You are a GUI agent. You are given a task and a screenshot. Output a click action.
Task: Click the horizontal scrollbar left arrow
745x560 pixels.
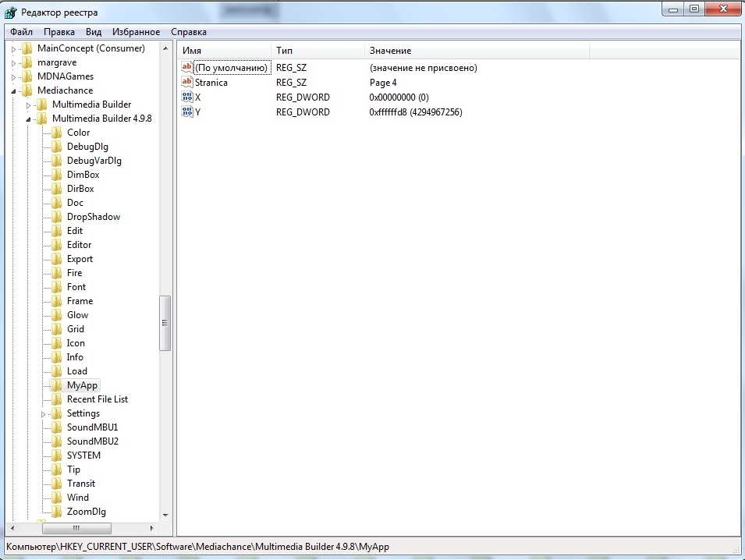coord(12,528)
